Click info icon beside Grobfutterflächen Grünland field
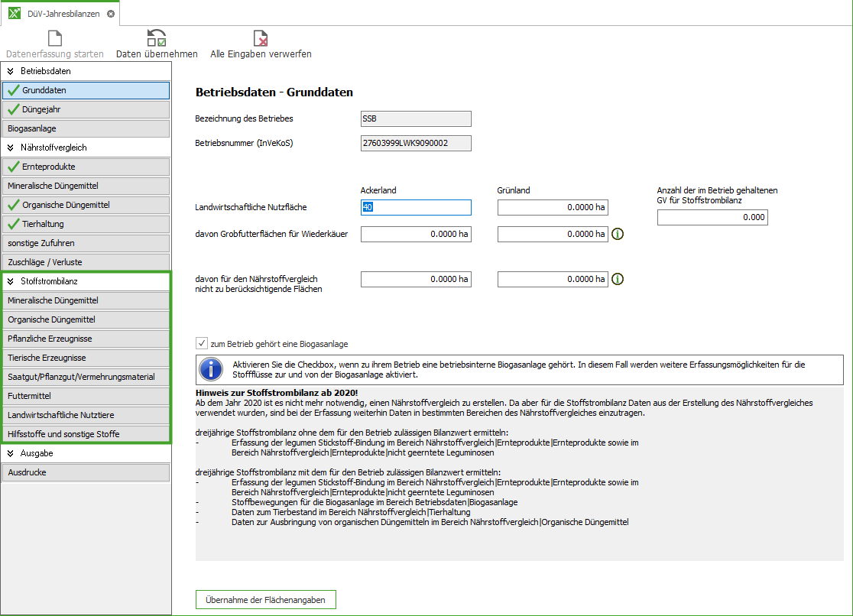The width and height of the screenshot is (853, 616). [618, 234]
